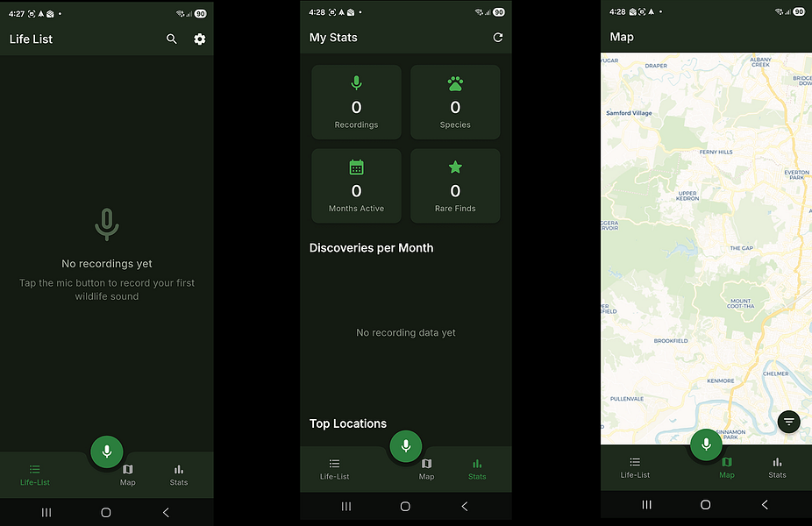Open search on the Life List screen
This screenshot has height=526, width=812.
[x=171, y=39]
